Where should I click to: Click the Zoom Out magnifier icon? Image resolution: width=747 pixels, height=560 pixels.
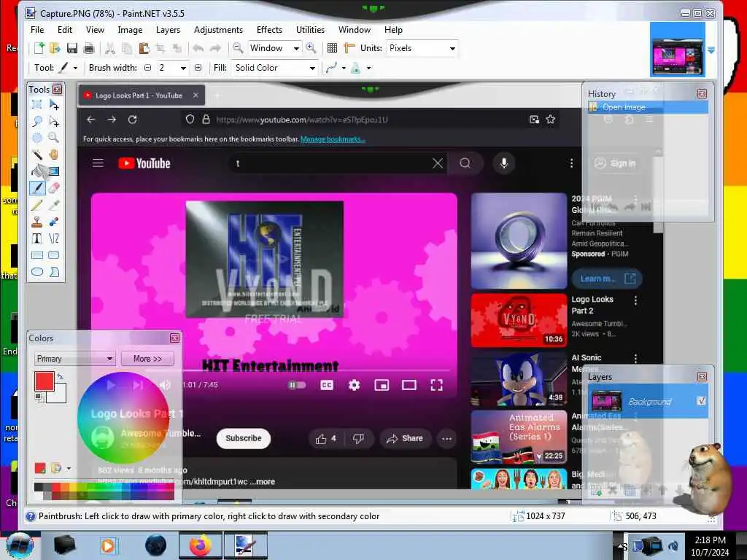point(237,47)
